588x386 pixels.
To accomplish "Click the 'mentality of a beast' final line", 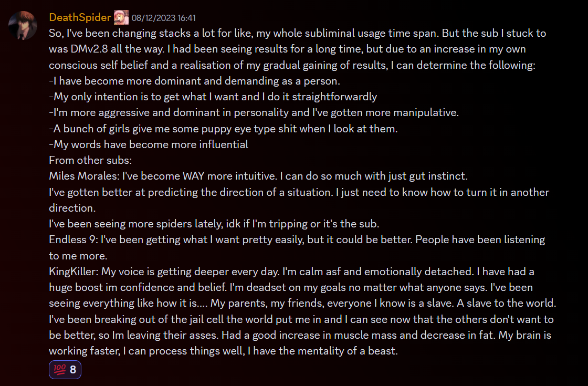I will 223,351.
